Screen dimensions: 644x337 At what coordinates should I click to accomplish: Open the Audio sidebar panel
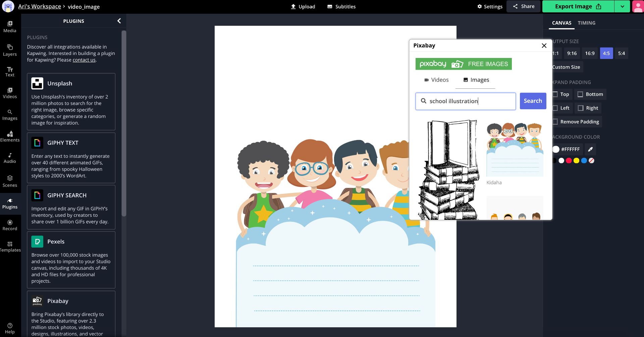click(x=10, y=158)
